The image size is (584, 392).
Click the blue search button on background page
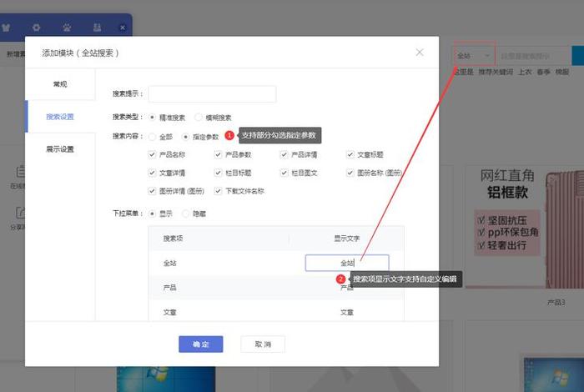click(x=578, y=56)
